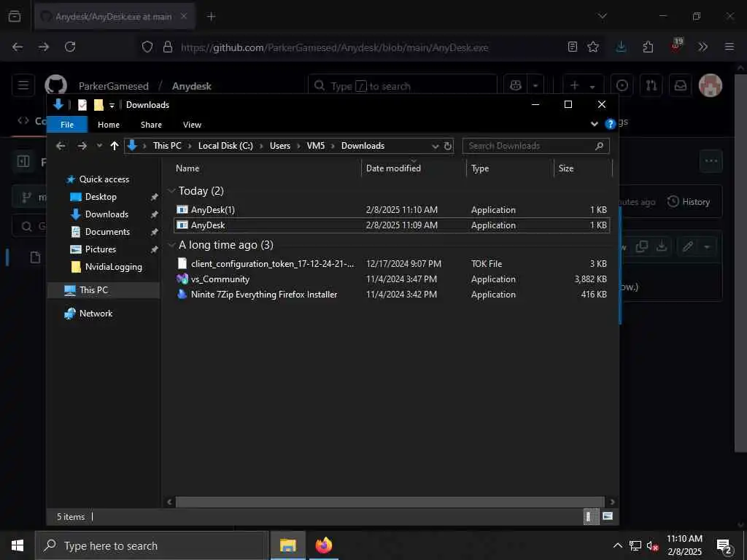Show hidden system tray icons

[617, 545]
